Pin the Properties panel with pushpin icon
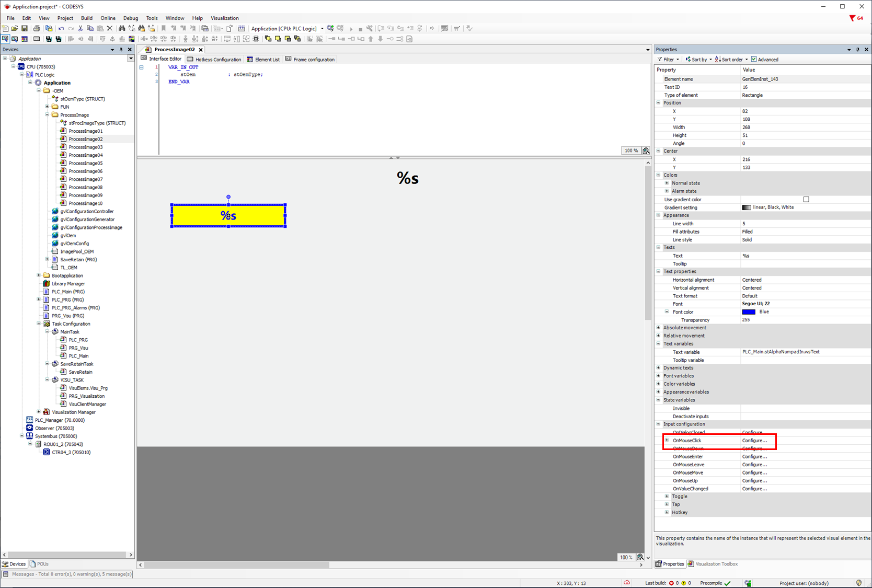The image size is (872, 588). 857,50
